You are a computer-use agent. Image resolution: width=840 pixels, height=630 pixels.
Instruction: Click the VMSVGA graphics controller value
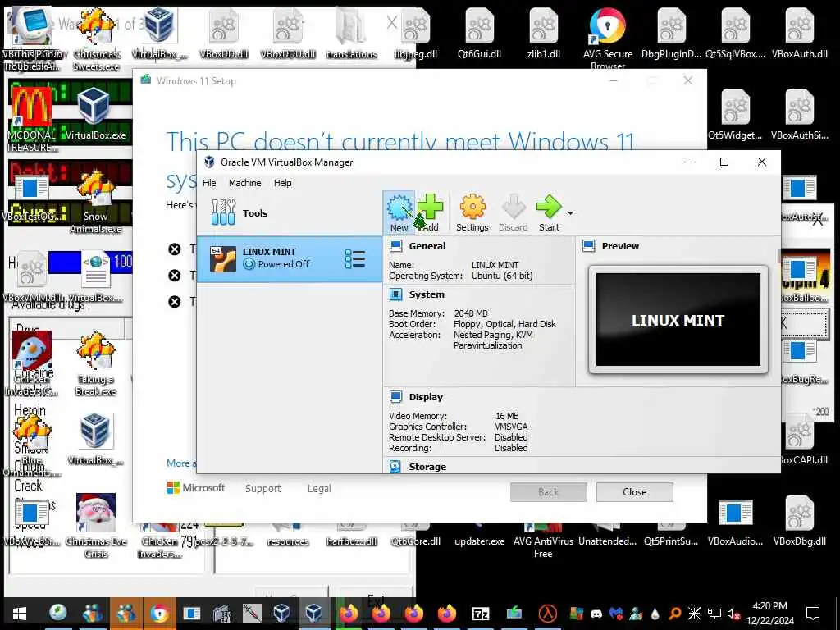tap(511, 427)
